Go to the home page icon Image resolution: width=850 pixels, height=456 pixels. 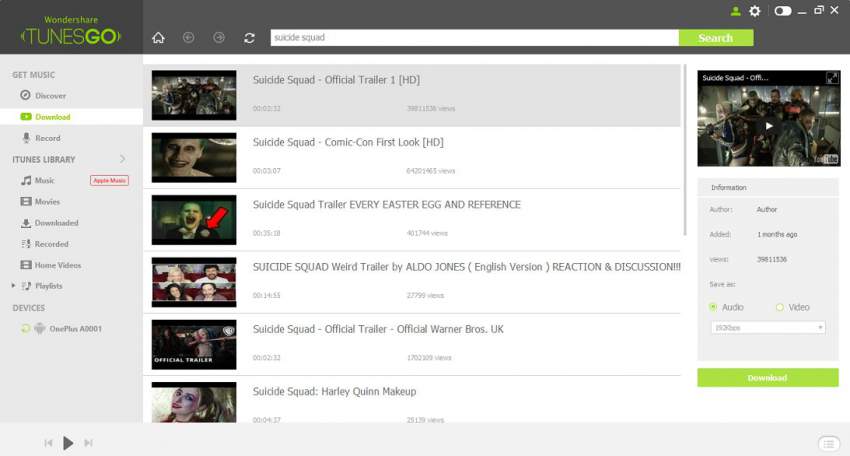pyautogui.click(x=158, y=37)
